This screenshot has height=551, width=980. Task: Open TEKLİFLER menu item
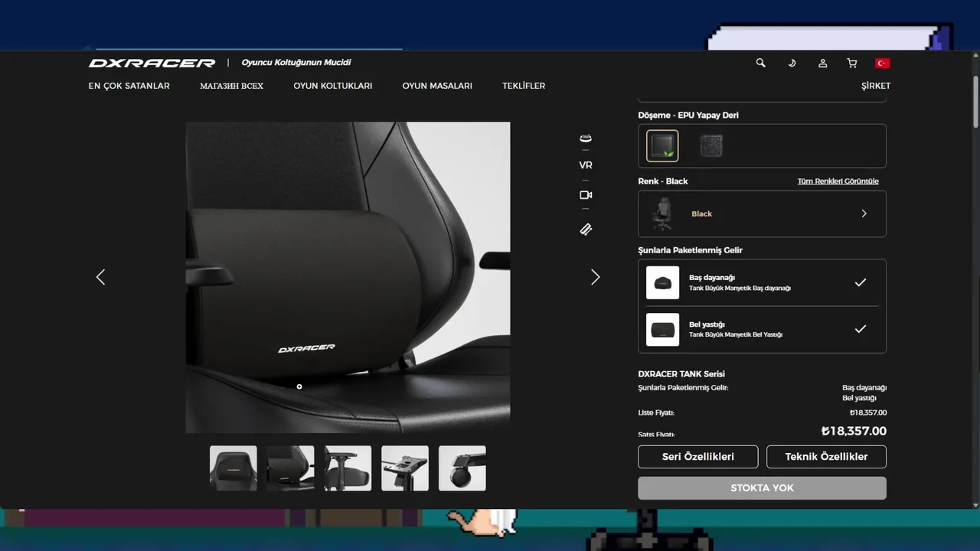coord(524,86)
